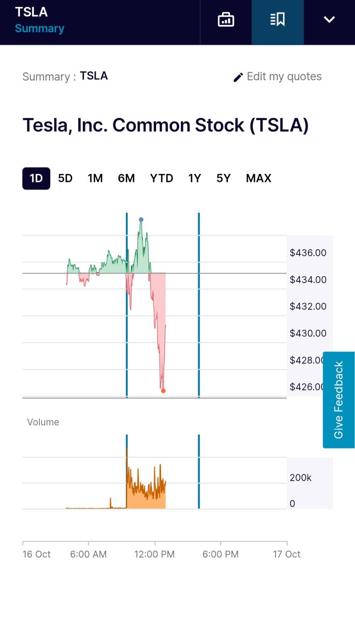Click the TSLA symbol in breadcrumb

(94, 76)
